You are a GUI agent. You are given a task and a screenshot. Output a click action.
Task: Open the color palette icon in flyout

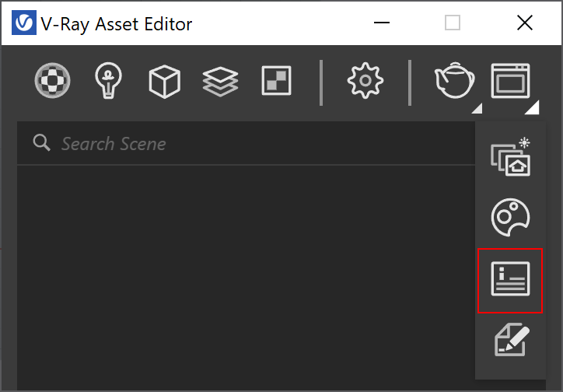510,217
